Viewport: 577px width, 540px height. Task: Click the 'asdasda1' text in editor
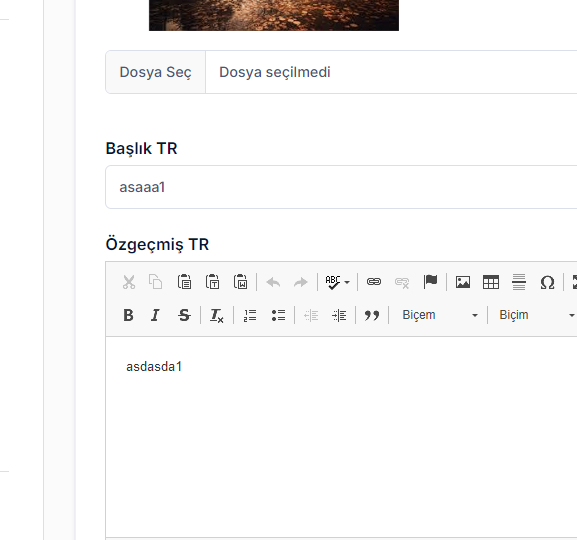(154, 367)
